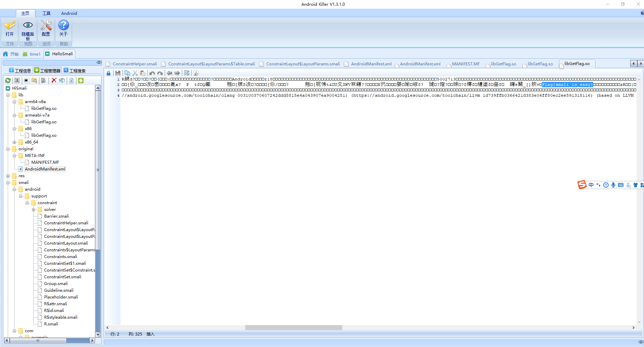Toggle the bottom panel eye icon
644x347 pixels.
[641, 342]
